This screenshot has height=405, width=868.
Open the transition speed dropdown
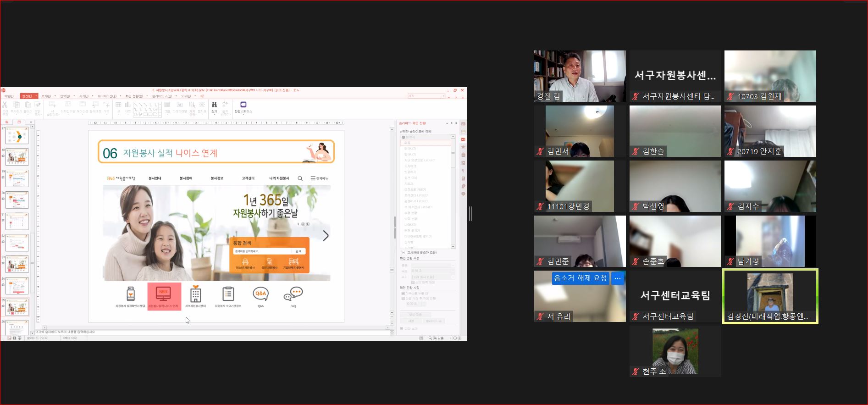453,271
